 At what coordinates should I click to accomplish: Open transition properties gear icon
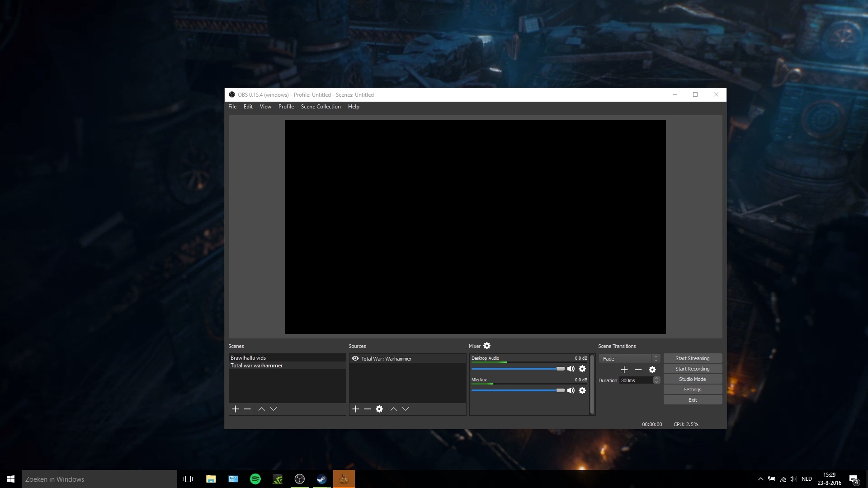tap(652, 370)
